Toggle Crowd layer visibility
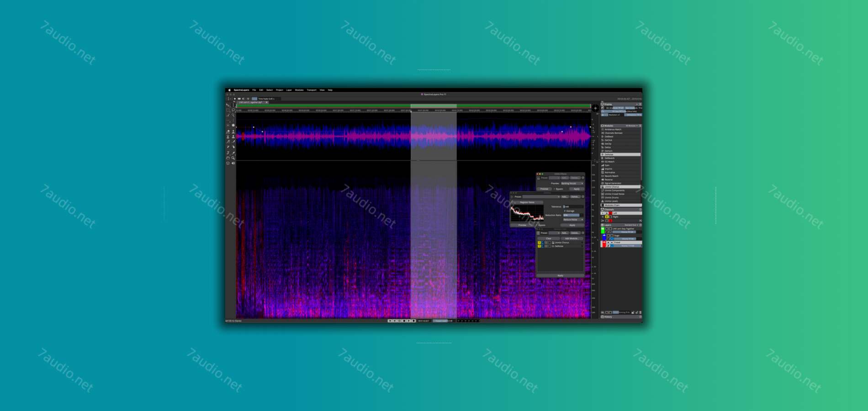The image size is (868, 411). point(609,242)
